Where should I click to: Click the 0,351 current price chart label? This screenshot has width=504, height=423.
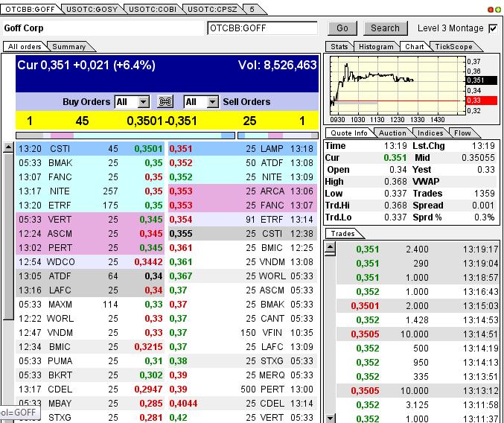point(481,80)
